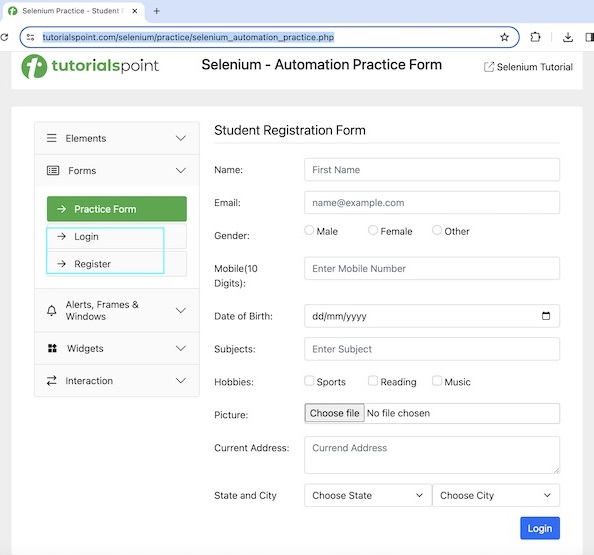The width and height of the screenshot is (594, 555).
Task: Reload the page with refresh icon
Action: click(4, 37)
